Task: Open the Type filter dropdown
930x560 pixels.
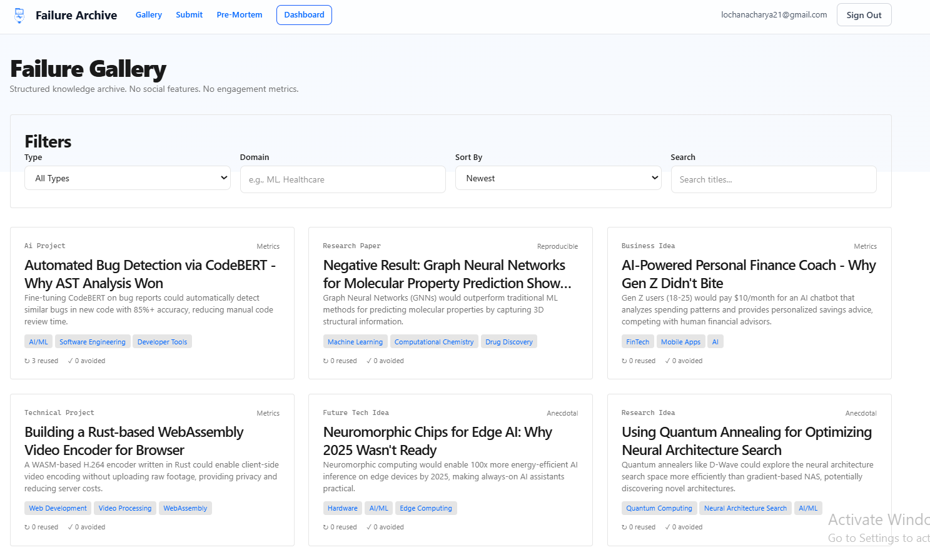Action: click(128, 178)
